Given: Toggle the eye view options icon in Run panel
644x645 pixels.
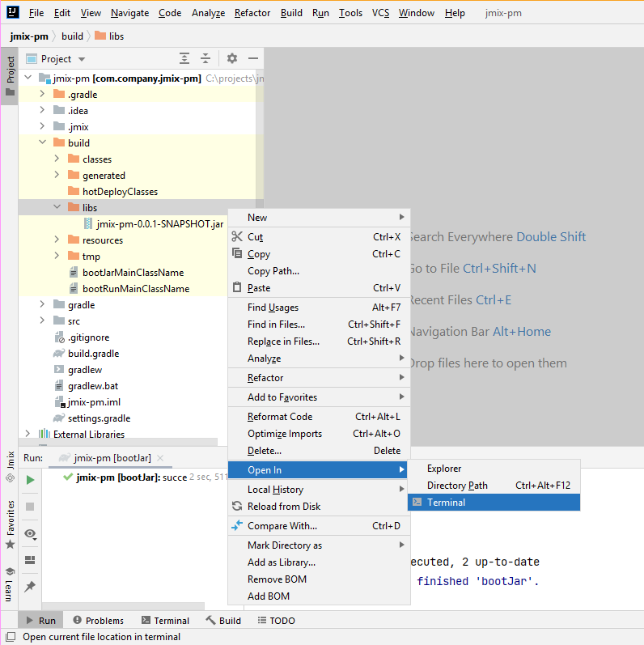Looking at the screenshot, I should click(x=30, y=533).
